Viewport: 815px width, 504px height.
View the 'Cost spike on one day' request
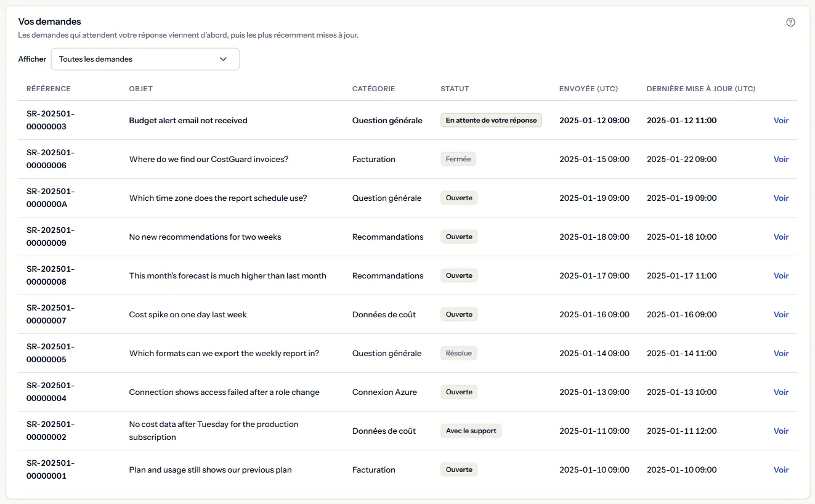(781, 315)
